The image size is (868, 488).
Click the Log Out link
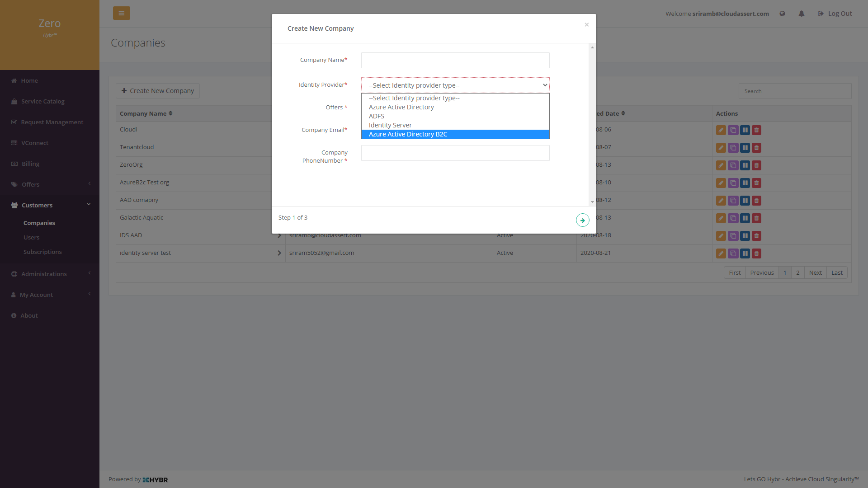pyautogui.click(x=835, y=14)
